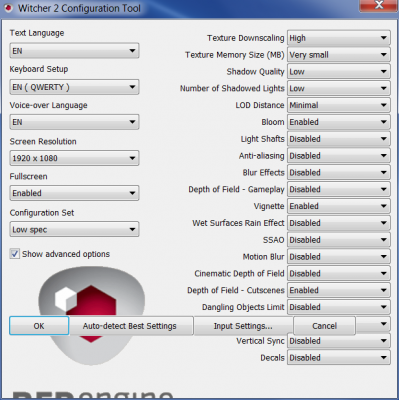Open Input Settings dialog
399x400 pixels.
[243, 326]
